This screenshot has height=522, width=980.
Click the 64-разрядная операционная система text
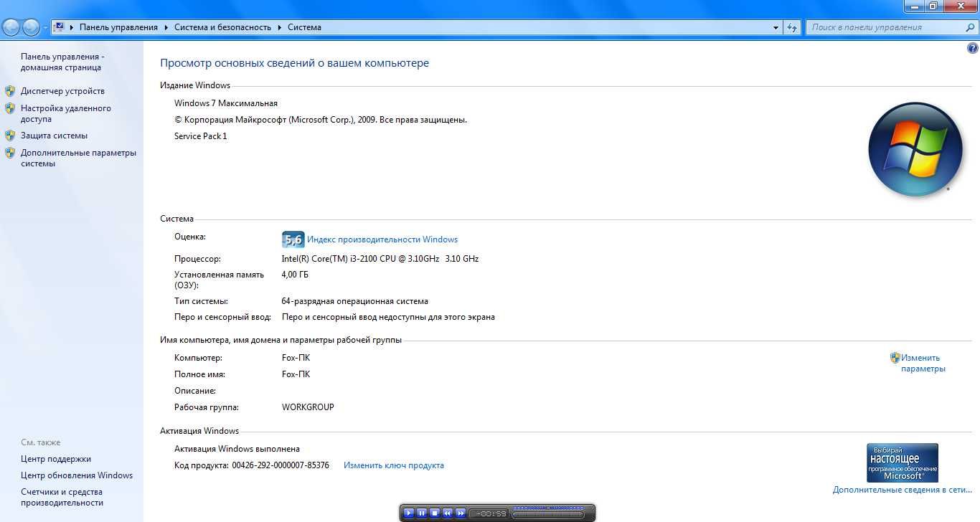click(355, 301)
